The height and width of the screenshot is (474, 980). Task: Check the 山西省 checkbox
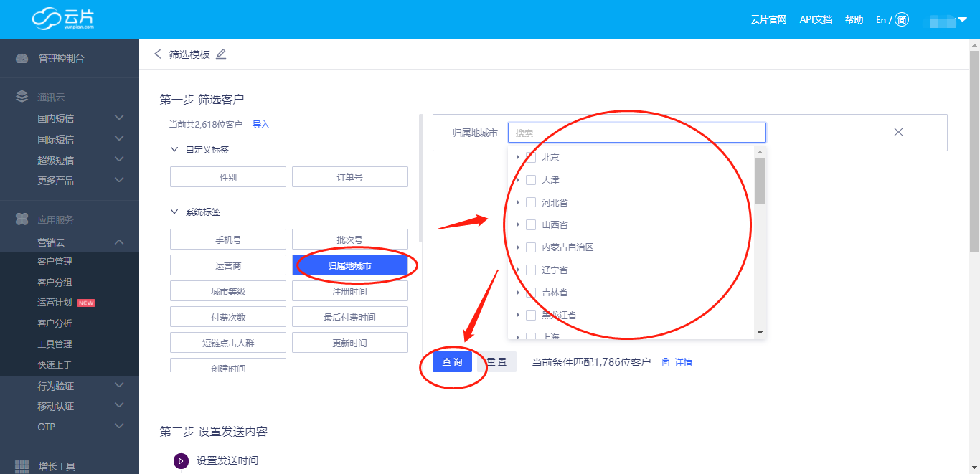[x=531, y=224]
